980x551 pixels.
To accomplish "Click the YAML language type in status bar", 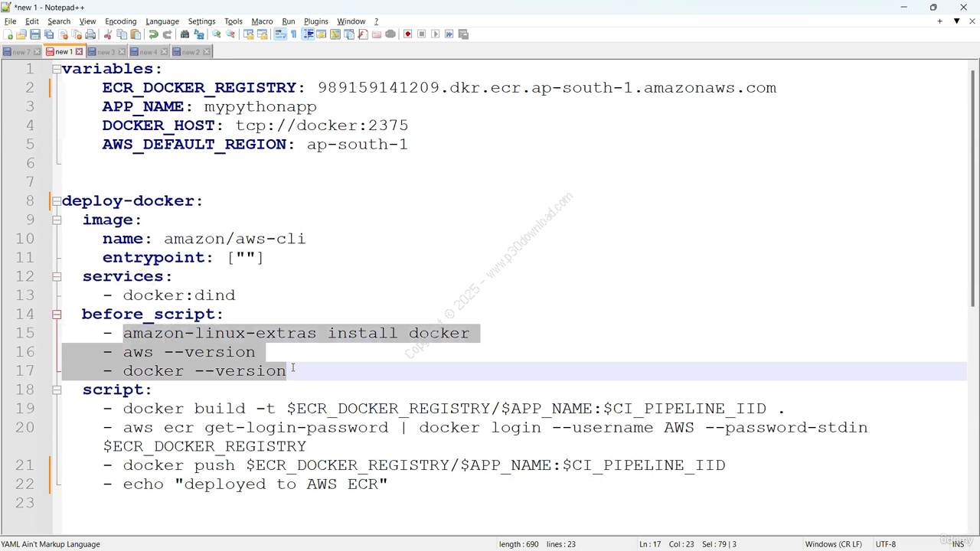I will tap(51, 544).
